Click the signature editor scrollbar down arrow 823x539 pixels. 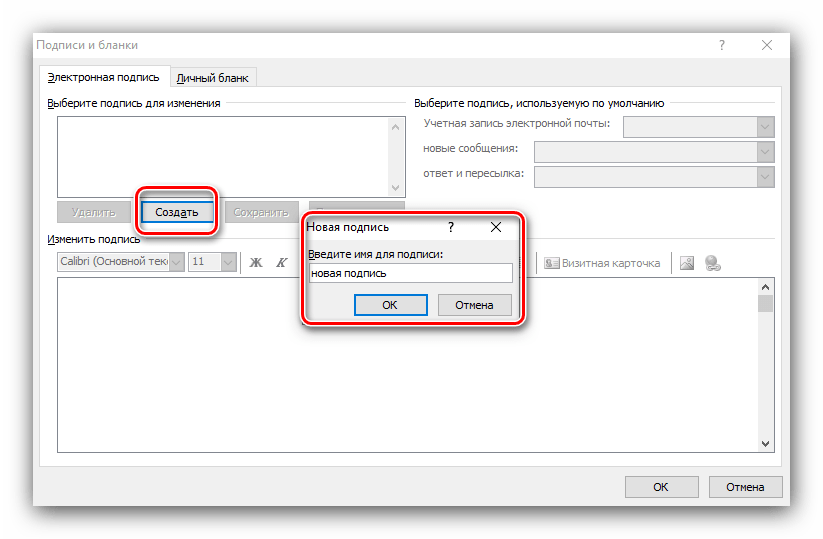click(766, 443)
